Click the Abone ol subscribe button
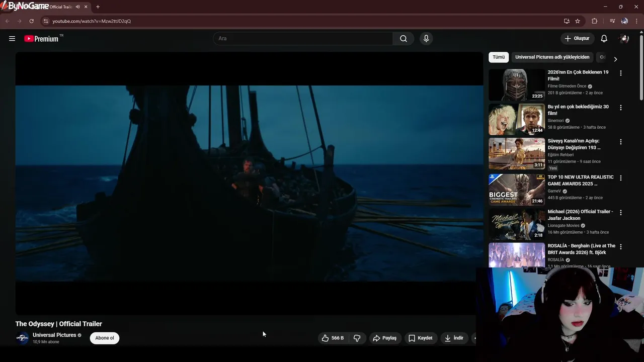644x362 pixels. (x=105, y=338)
